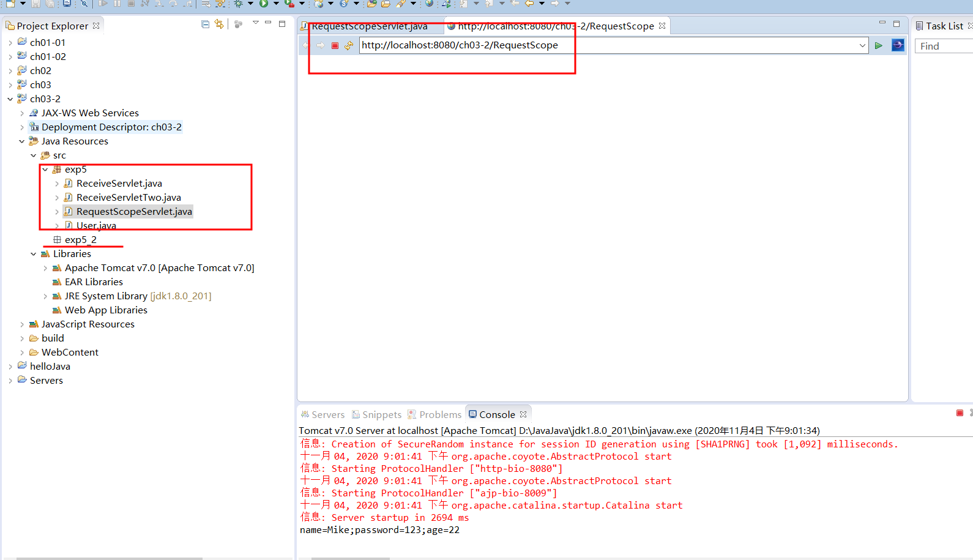Click the Console horizontal scrollbar

[x=350, y=558]
